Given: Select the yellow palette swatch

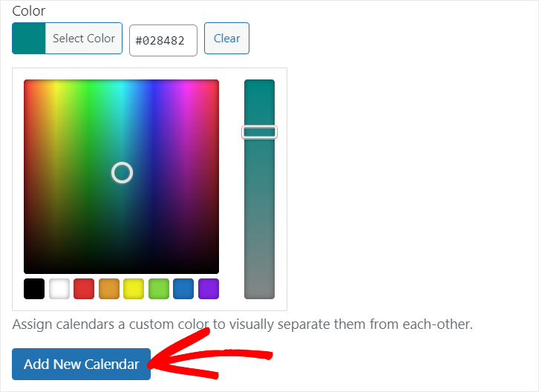Looking at the screenshot, I should 134,289.
